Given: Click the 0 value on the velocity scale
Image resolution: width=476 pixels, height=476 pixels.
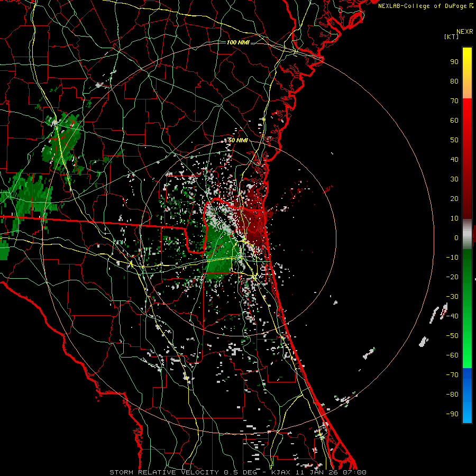Looking at the screenshot, I should pos(456,238).
